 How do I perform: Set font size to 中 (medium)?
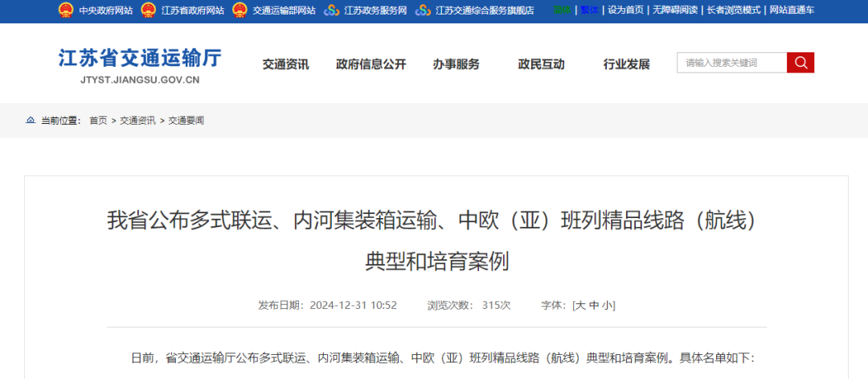tap(594, 306)
